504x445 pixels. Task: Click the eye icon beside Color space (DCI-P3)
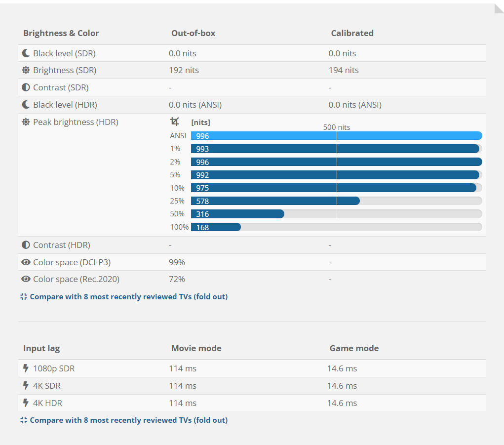pyautogui.click(x=26, y=262)
